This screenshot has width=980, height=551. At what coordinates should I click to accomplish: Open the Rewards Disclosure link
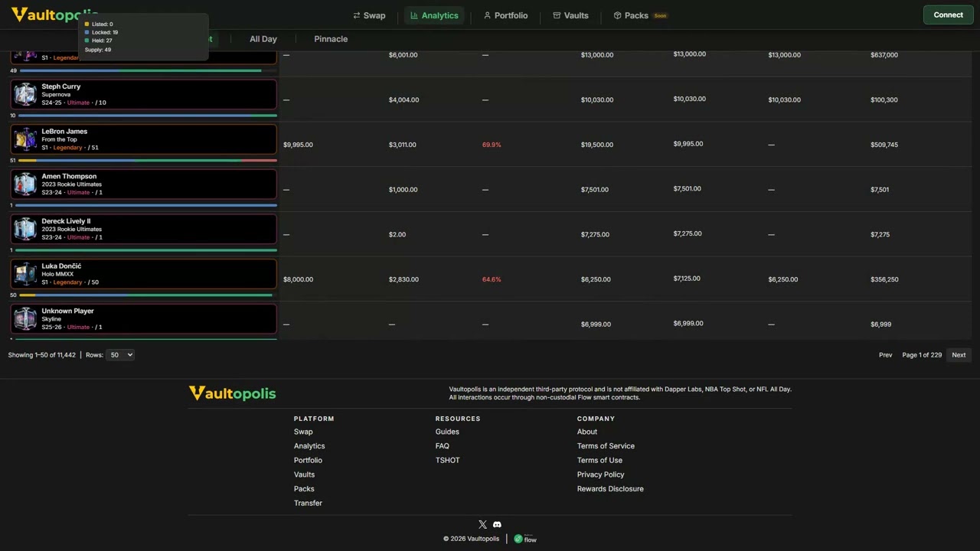[x=610, y=489]
